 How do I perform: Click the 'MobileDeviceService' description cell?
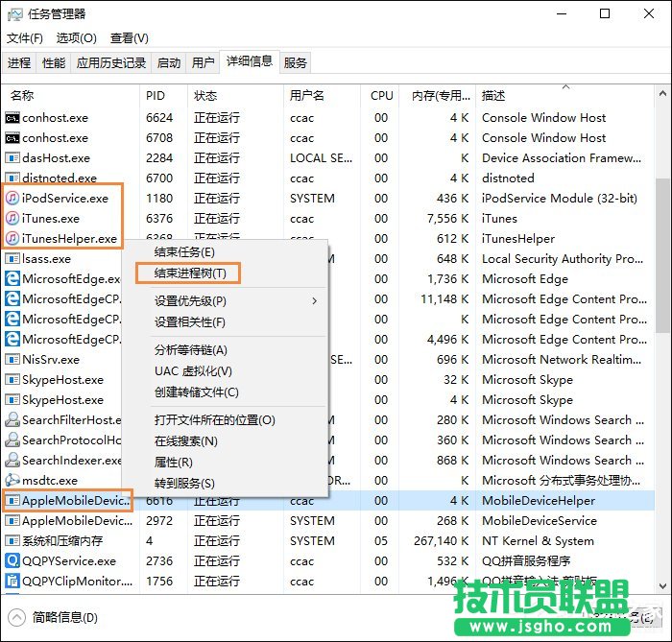coord(540,520)
